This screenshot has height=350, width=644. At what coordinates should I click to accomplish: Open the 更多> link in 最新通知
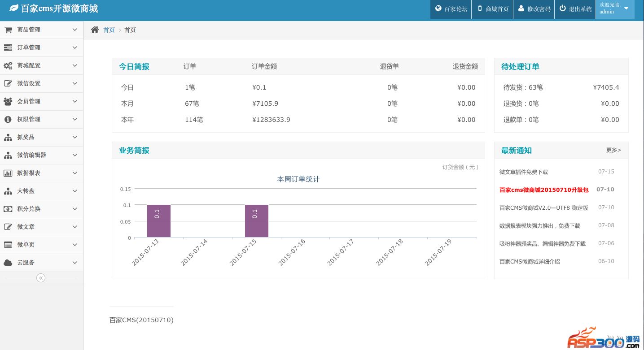tap(613, 150)
